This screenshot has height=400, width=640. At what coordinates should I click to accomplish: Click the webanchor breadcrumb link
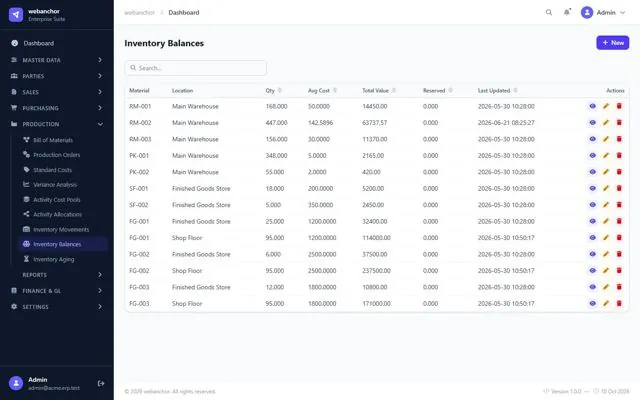point(139,13)
